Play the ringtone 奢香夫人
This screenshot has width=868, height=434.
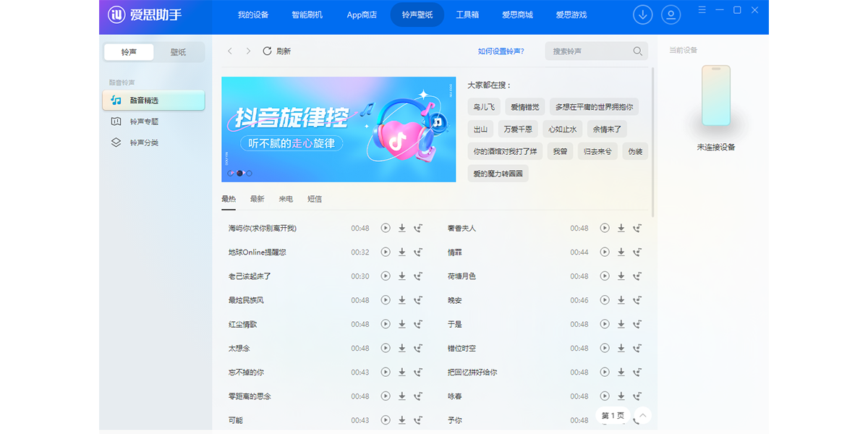[605, 228]
